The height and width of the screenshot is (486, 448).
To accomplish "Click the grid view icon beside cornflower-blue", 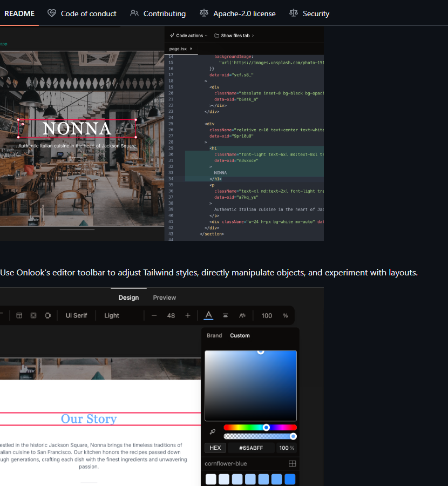I will 292,463.
